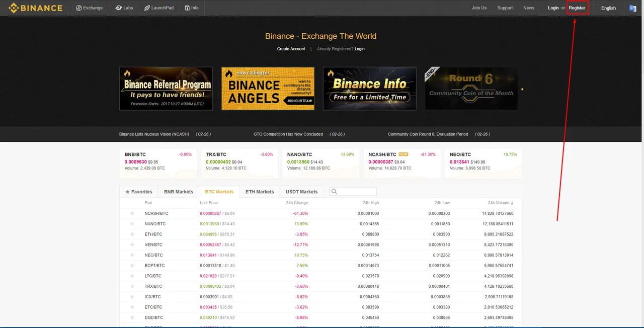Viewport: 644px width, 328px height.
Task: Favorite the LTC/BTC pair star
Action: 132,276
